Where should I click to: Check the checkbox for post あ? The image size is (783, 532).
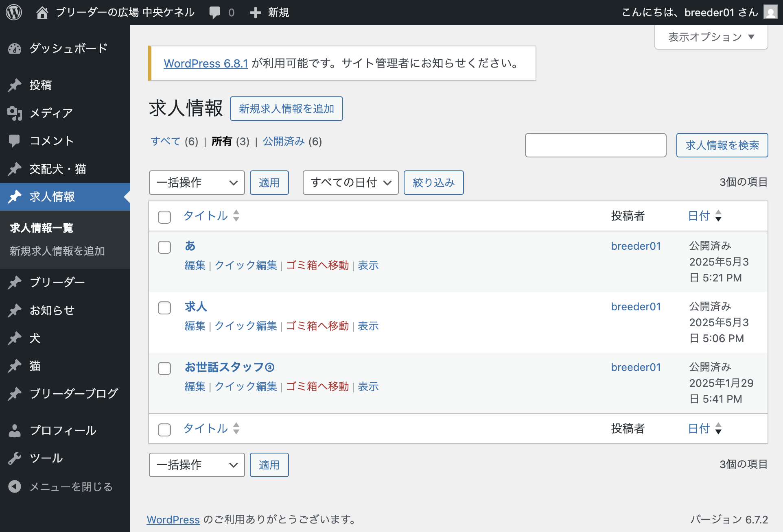pyautogui.click(x=164, y=247)
